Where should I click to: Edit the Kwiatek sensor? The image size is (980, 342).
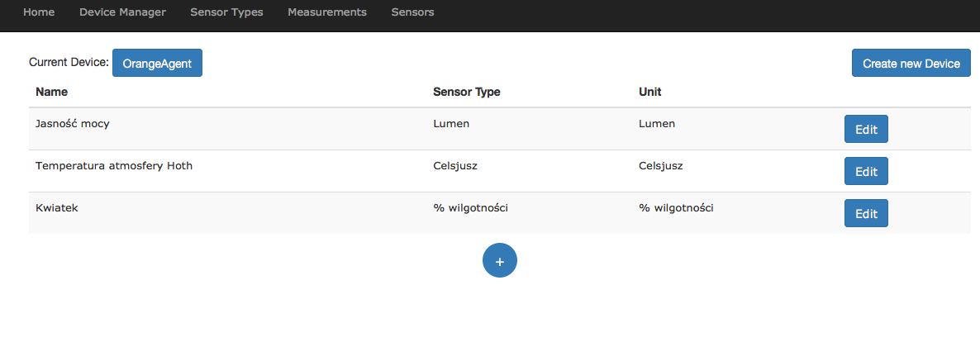[x=865, y=213]
